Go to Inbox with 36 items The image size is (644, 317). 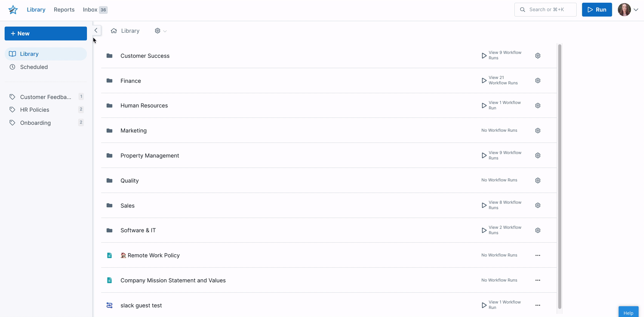(x=95, y=10)
